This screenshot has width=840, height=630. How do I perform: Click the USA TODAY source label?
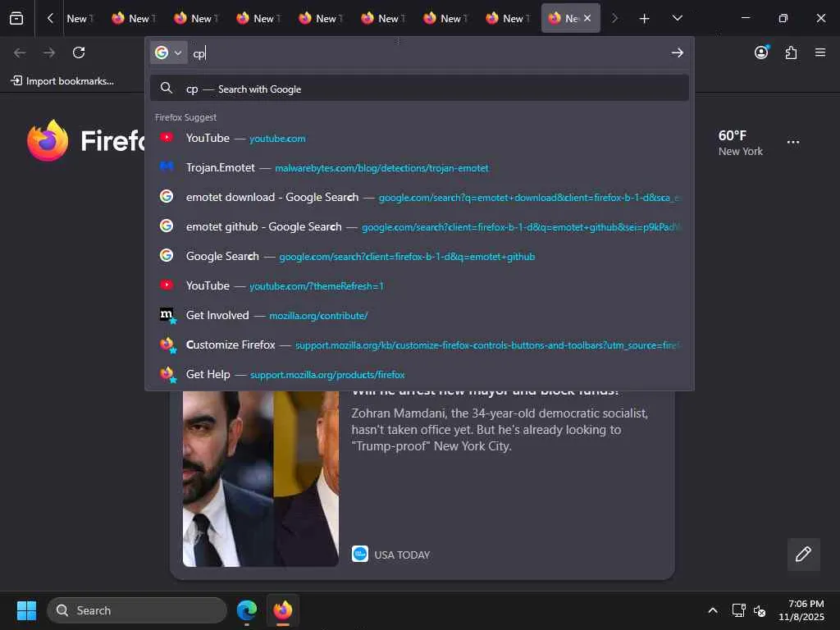(x=402, y=555)
